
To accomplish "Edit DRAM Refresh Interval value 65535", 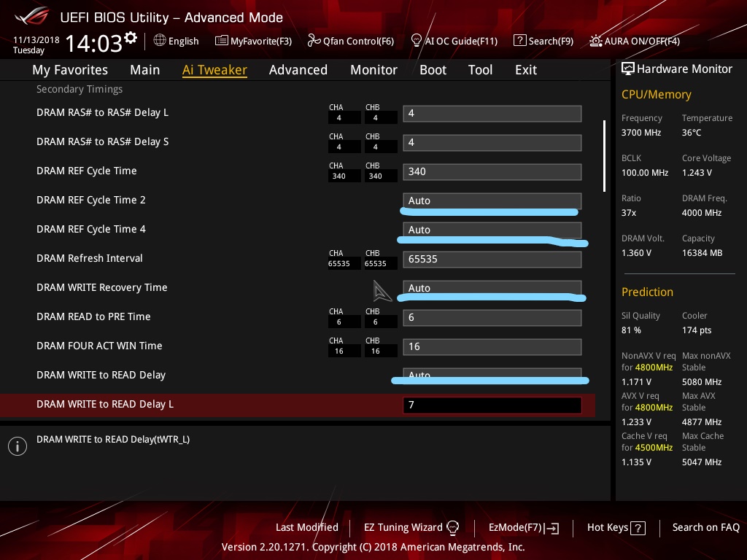I will (492, 259).
